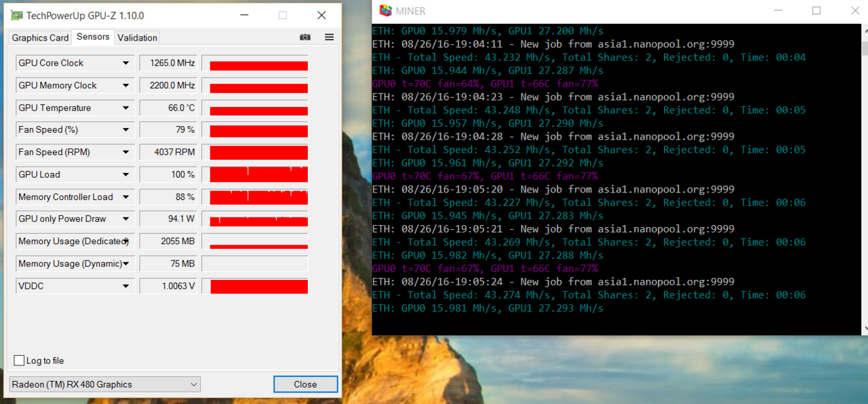
Task: Click miner line with Total Speed 43.274 Mh/s
Action: pos(589,295)
